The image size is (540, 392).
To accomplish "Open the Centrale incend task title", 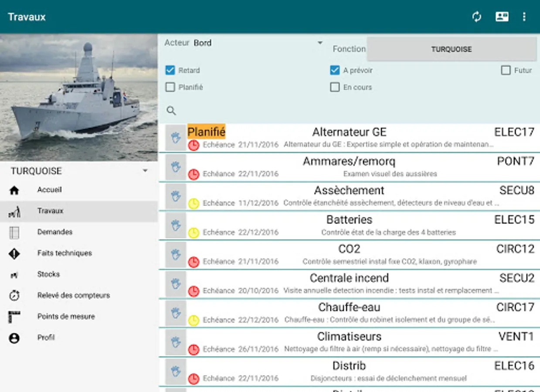I will coord(349,278).
